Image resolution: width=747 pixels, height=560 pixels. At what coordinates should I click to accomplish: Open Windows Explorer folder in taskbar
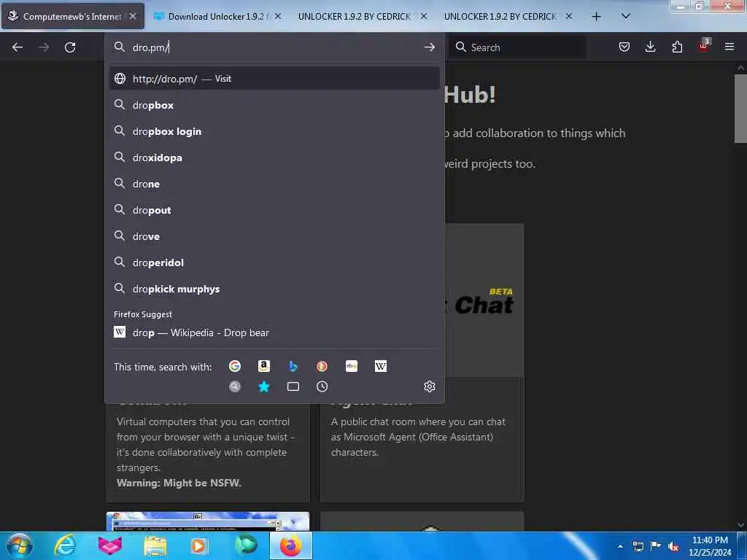155,545
